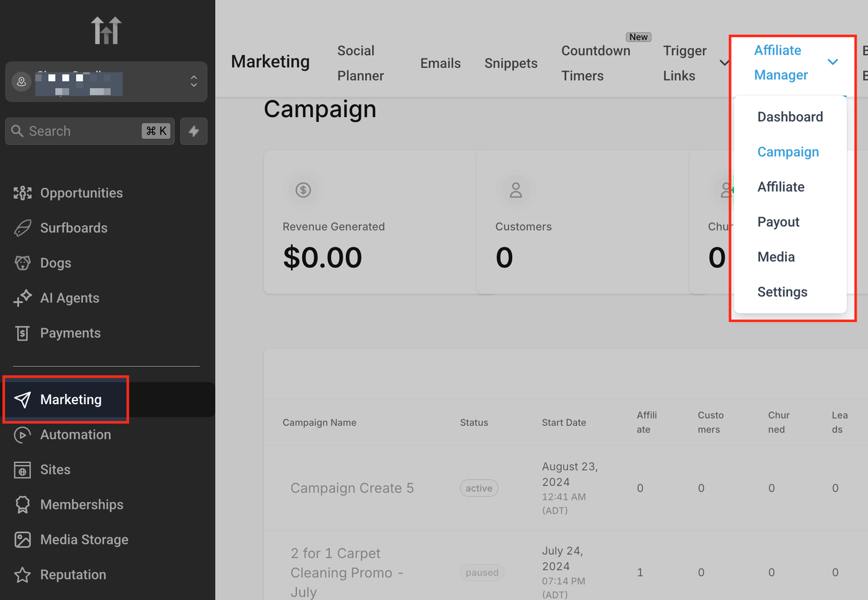Expand the account switcher dropdown
The image size is (868, 600).
click(193, 81)
